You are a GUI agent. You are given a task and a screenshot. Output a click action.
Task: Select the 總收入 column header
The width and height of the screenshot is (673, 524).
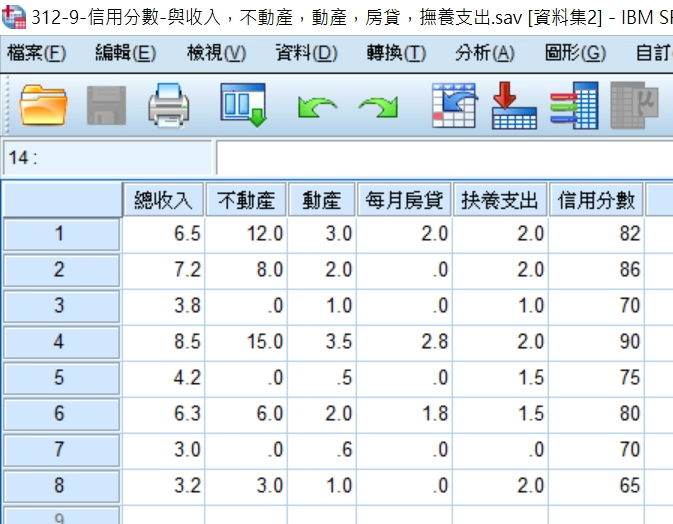(x=163, y=200)
